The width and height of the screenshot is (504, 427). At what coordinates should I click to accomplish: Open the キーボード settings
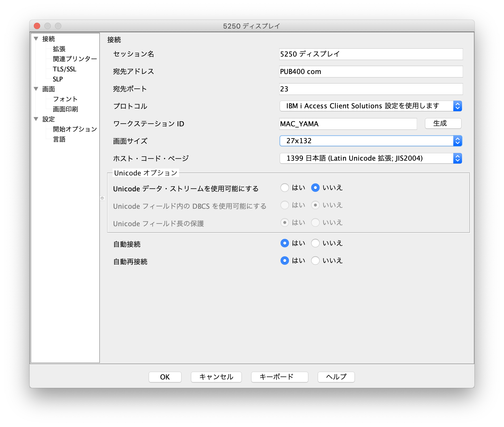pyautogui.click(x=279, y=377)
